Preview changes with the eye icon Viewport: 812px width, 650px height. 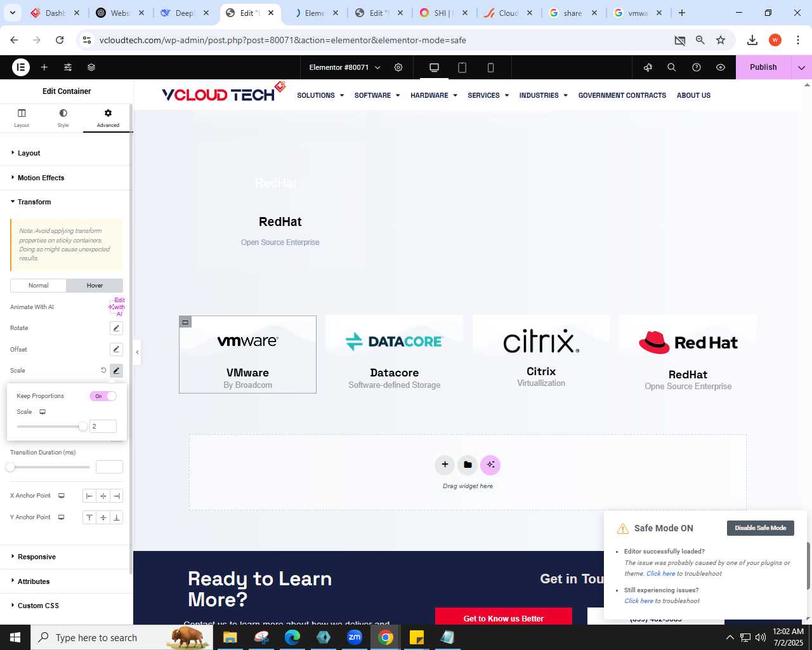[x=721, y=67]
